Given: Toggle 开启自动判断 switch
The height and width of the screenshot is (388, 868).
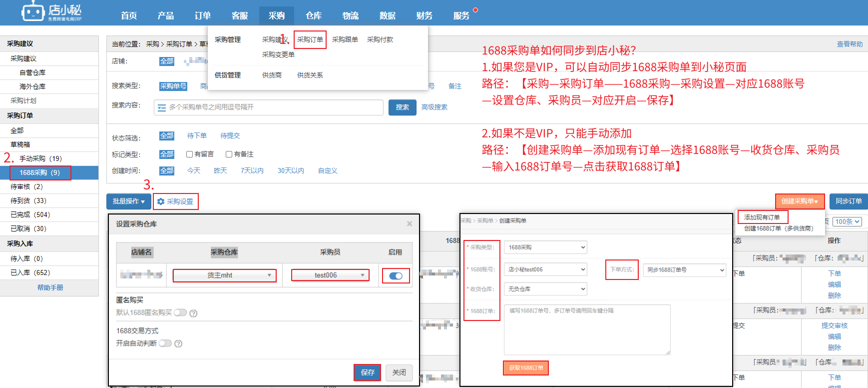Looking at the screenshot, I should [165, 343].
